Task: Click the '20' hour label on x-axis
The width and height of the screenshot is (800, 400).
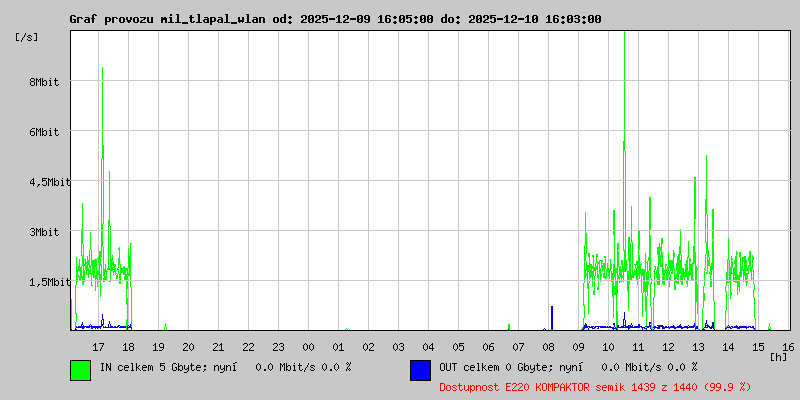Action: [x=188, y=347]
